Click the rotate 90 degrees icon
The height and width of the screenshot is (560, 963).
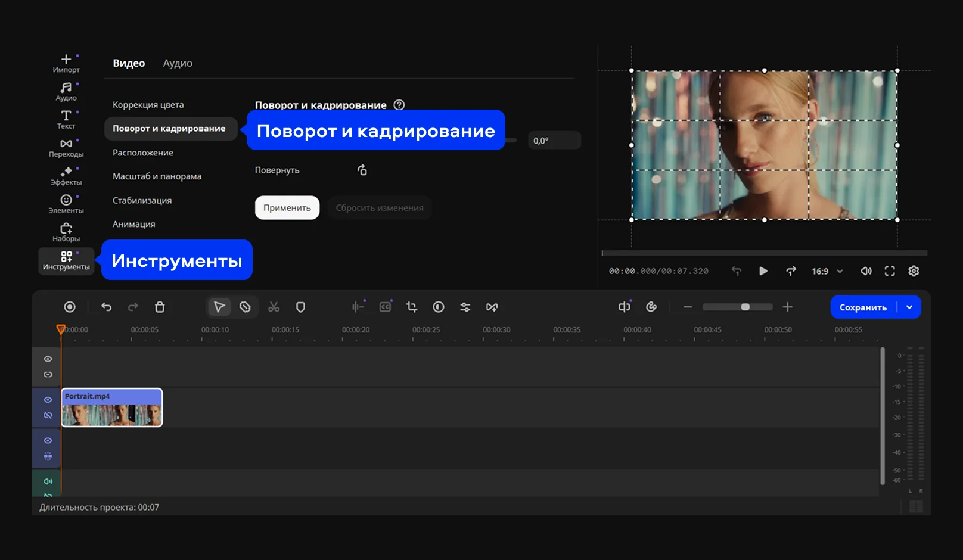(362, 170)
